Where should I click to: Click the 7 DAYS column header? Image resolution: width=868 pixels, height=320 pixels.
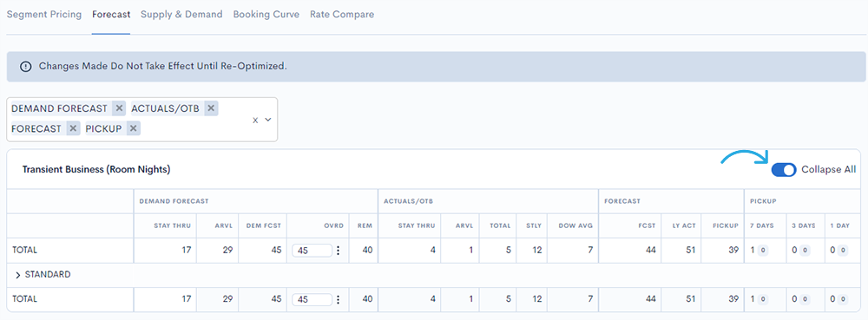coord(762,226)
